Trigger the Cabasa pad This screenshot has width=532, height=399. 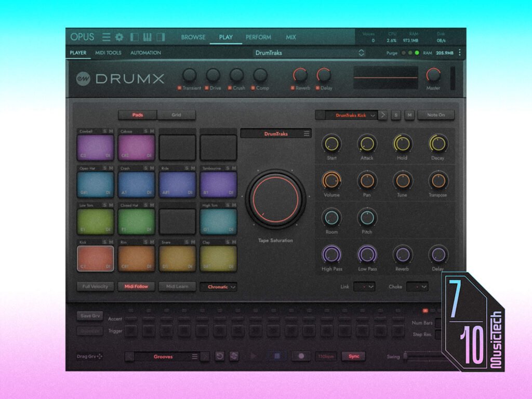point(137,147)
